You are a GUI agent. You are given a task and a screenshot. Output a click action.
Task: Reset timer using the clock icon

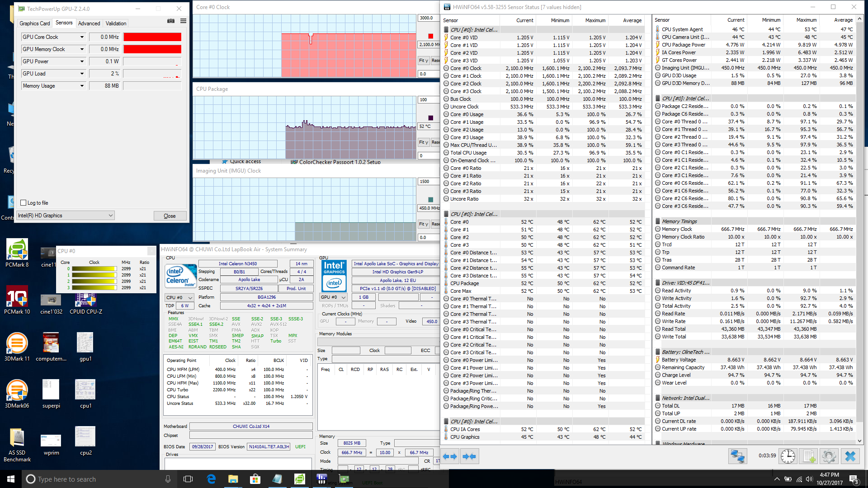[788, 456]
